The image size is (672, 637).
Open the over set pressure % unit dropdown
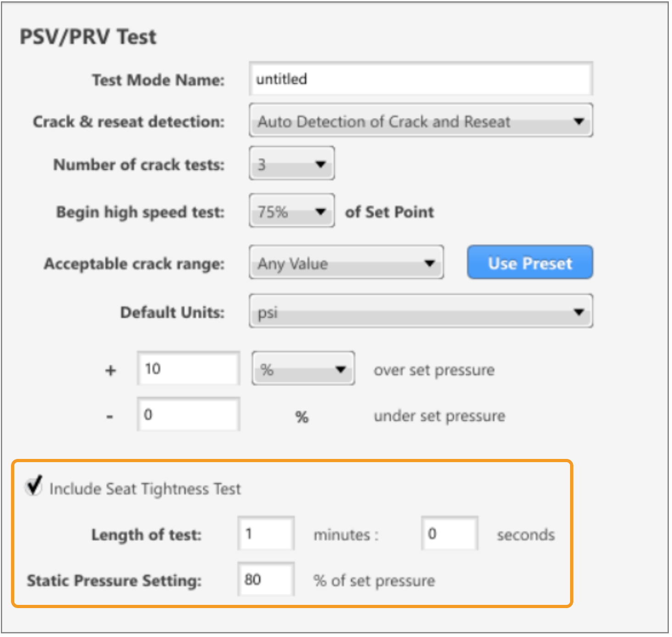(x=303, y=369)
